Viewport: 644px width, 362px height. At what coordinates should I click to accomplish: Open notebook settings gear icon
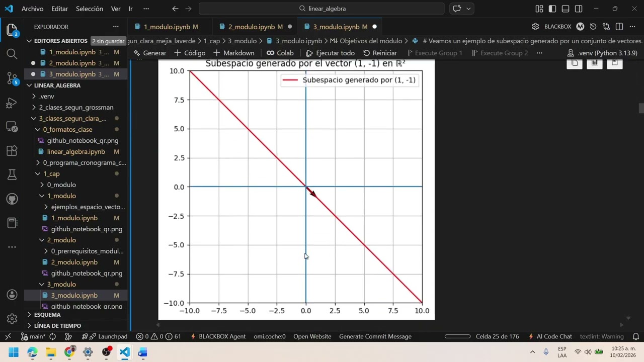tap(535, 27)
